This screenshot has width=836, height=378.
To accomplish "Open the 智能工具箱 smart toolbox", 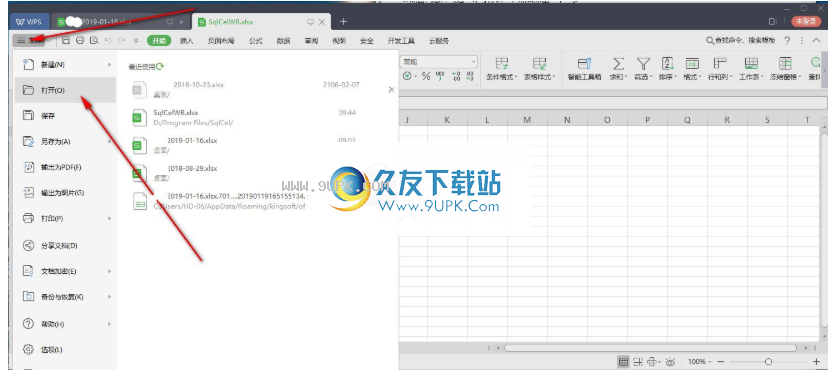I will point(584,68).
